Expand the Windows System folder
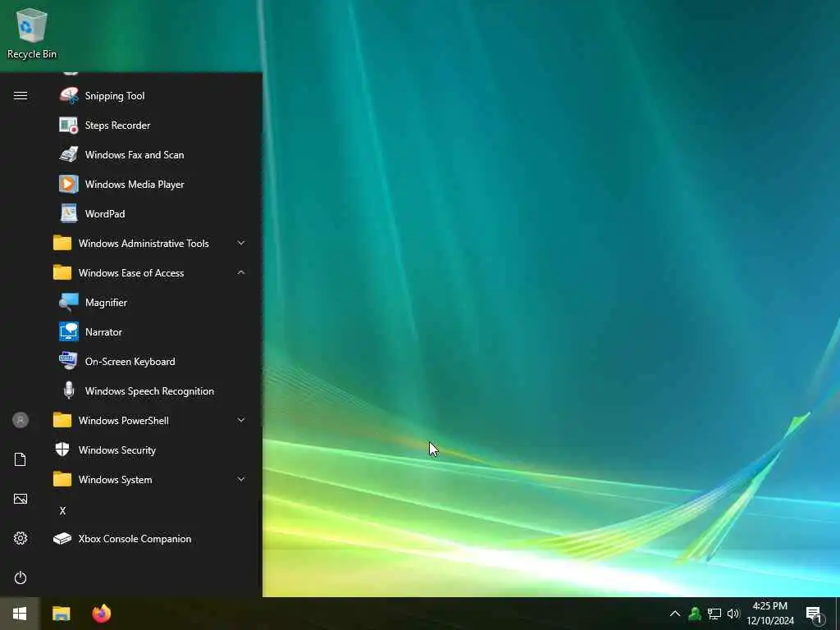Image resolution: width=840 pixels, height=630 pixels. 151,479
